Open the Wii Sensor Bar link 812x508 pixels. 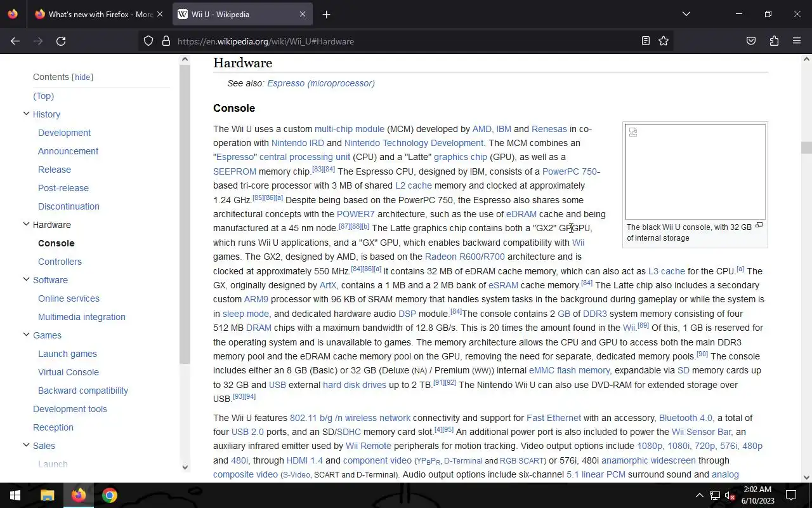coord(702,432)
